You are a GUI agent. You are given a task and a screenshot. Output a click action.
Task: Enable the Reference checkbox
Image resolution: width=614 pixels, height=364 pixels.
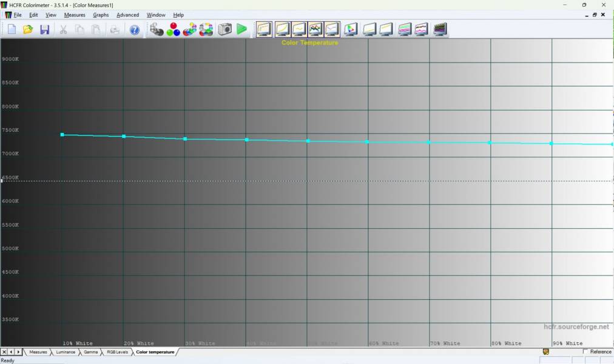coord(585,352)
